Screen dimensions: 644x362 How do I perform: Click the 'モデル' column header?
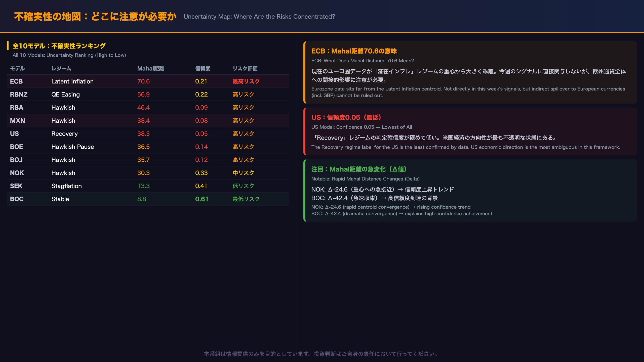[17, 68]
